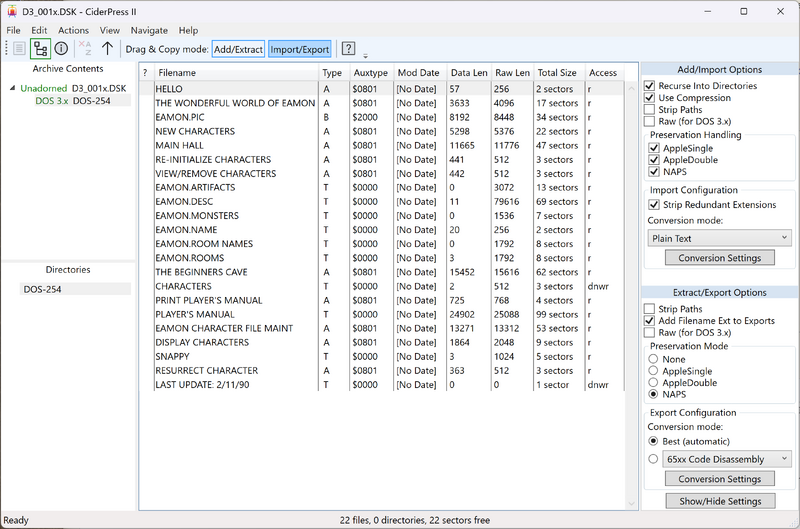
Task: Enable Raw (for DOS 3.x) under Add/Import
Action: (649, 121)
